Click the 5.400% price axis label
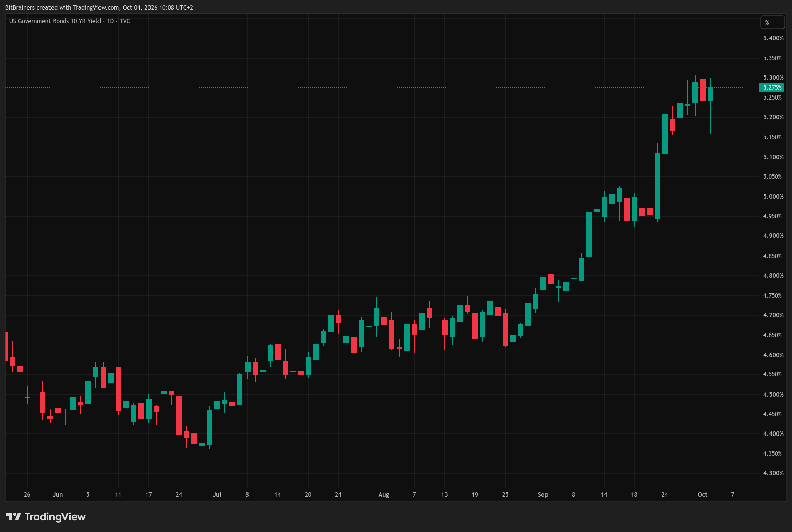 pyautogui.click(x=773, y=38)
